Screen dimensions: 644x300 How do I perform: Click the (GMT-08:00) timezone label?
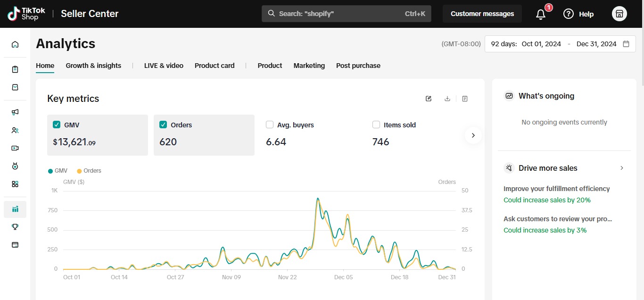461,44
